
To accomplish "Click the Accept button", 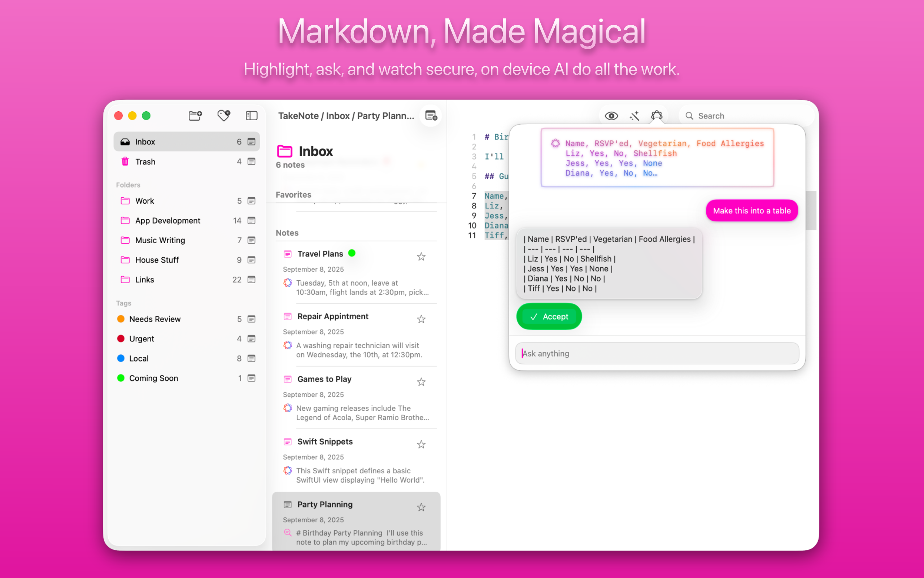I will (549, 316).
